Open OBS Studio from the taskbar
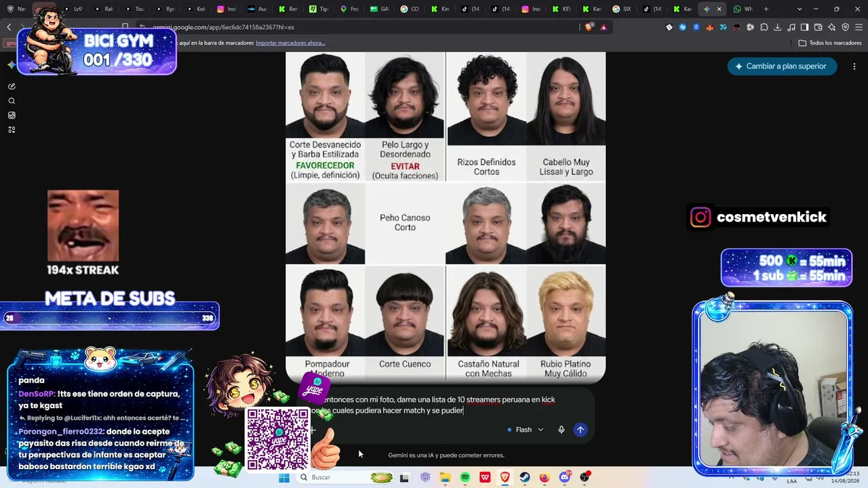The image size is (868, 488). point(585,477)
